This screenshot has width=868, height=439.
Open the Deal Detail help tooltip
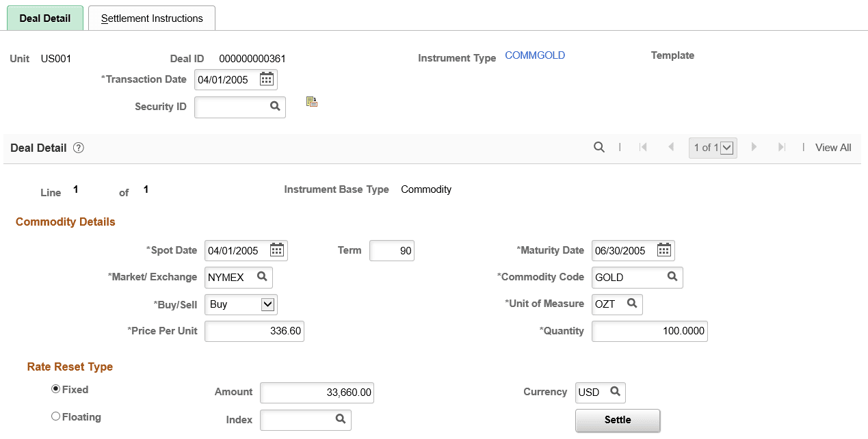coord(78,148)
